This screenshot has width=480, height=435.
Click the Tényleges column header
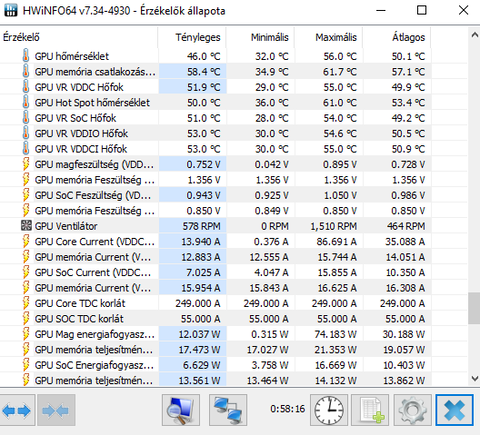pyautogui.click(x=192, y=37)
